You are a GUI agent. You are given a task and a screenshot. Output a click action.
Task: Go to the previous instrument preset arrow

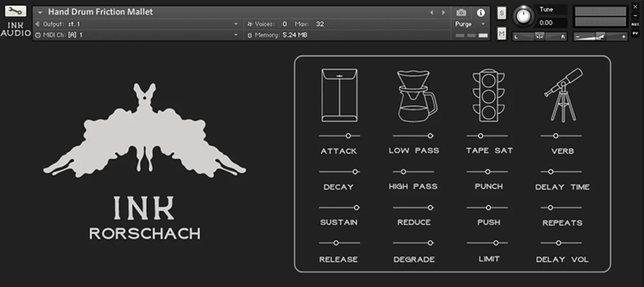[x=431, y=13]
